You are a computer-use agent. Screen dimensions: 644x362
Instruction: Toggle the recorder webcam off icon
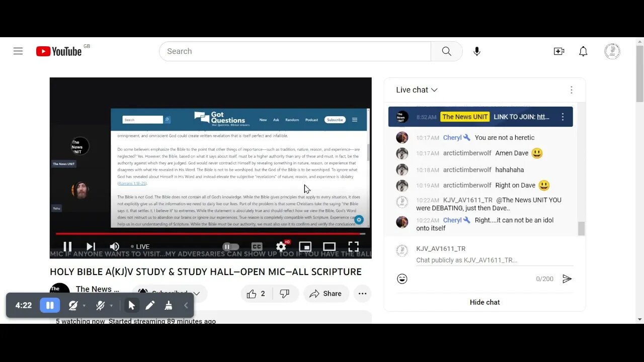pos(73,305)
